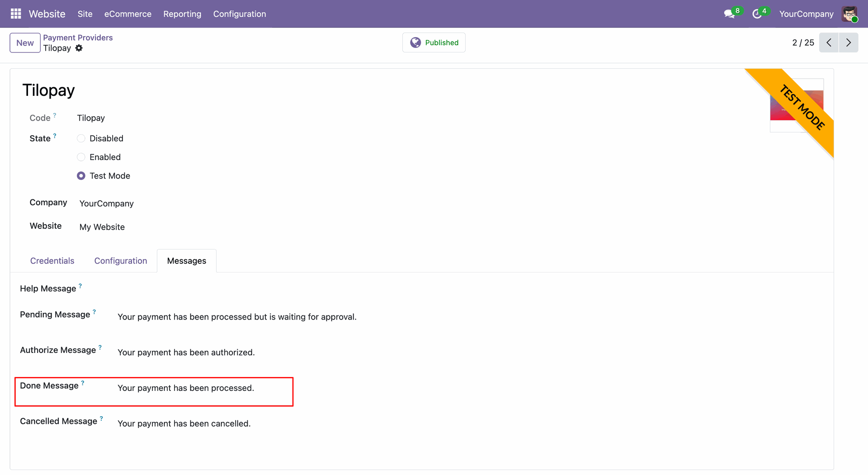Image resolution: width=868 pixels, height=475 pixels.
Task: Select the Disabled state radio button
Action: (81, 138)
